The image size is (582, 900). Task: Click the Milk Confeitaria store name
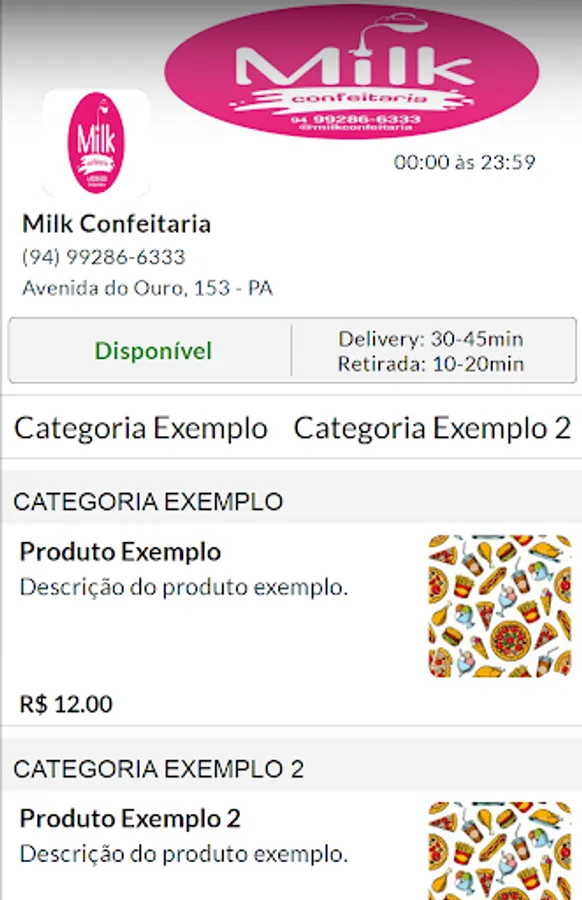(x=116, y=224)
